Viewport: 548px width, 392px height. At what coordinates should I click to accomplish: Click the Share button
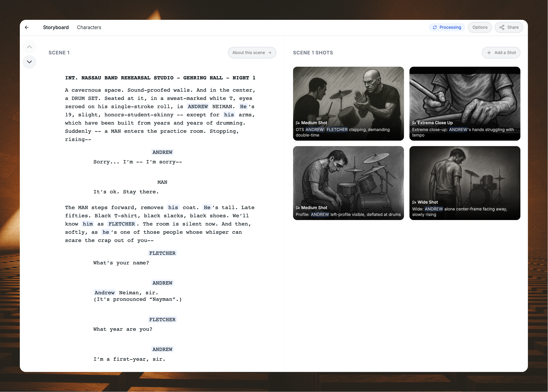tap(509, 27)
